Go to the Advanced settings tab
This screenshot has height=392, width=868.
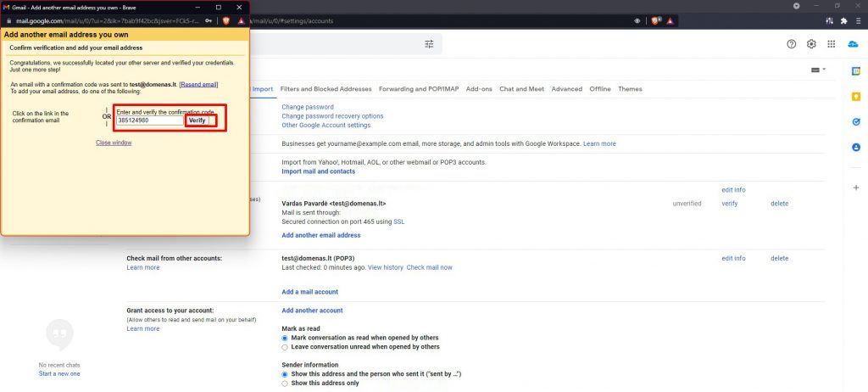tap(567, 89)
